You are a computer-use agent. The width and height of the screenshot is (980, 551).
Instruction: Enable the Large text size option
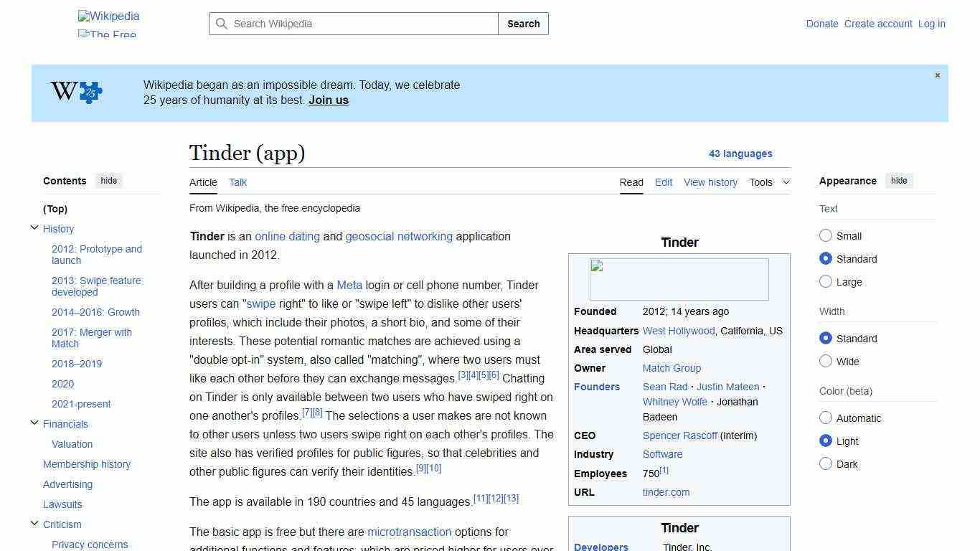coord(826,282)
